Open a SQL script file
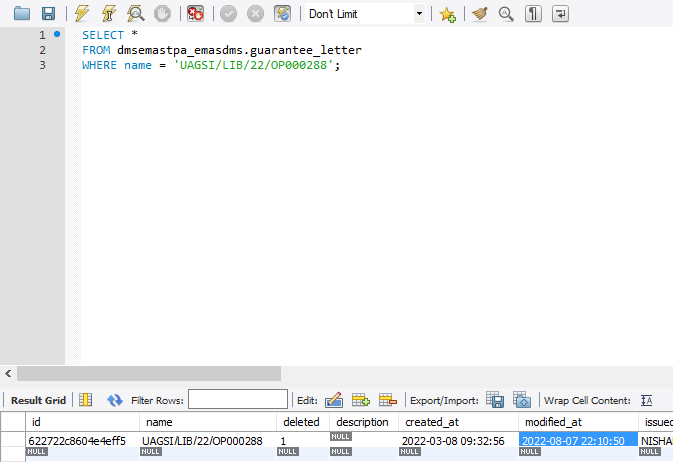 tap(22, 14)
